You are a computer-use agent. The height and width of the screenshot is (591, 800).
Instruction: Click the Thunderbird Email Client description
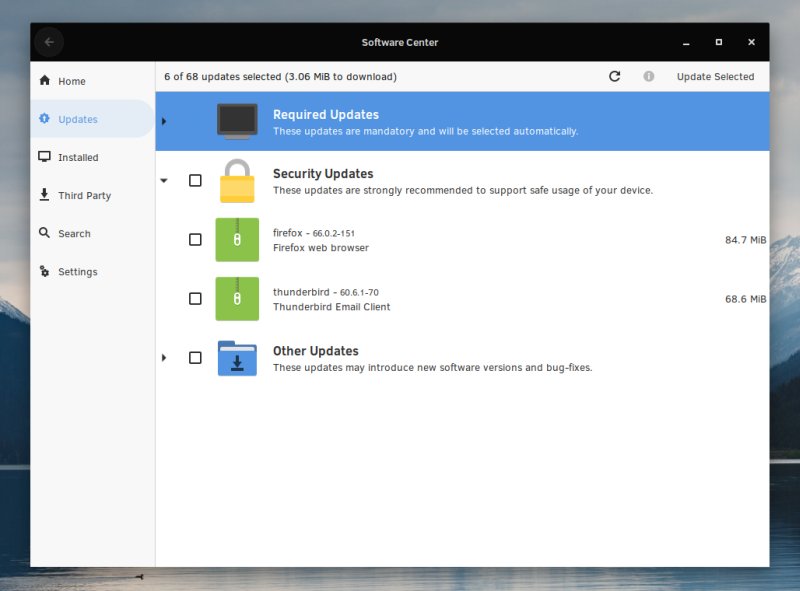pos(332,307)
